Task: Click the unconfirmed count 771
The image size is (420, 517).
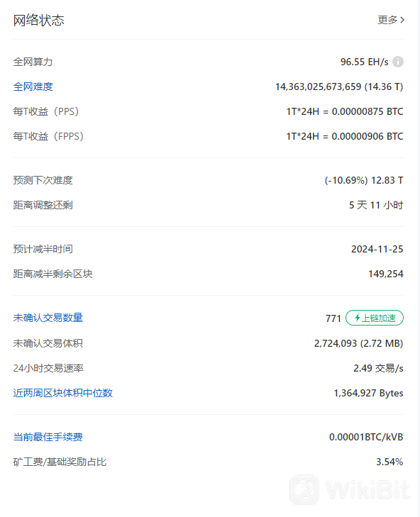Action: pyautogui.click(x=333, y=318)
